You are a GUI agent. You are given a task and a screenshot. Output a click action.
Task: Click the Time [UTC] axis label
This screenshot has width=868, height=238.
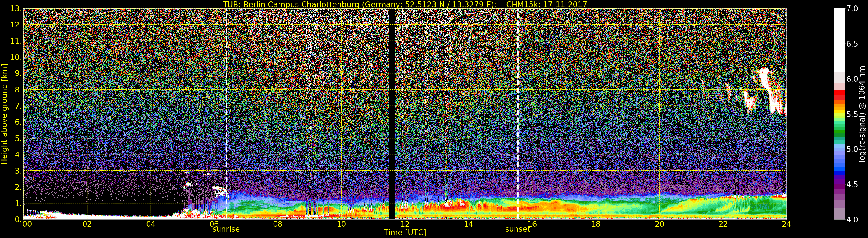tap(405, 233)
